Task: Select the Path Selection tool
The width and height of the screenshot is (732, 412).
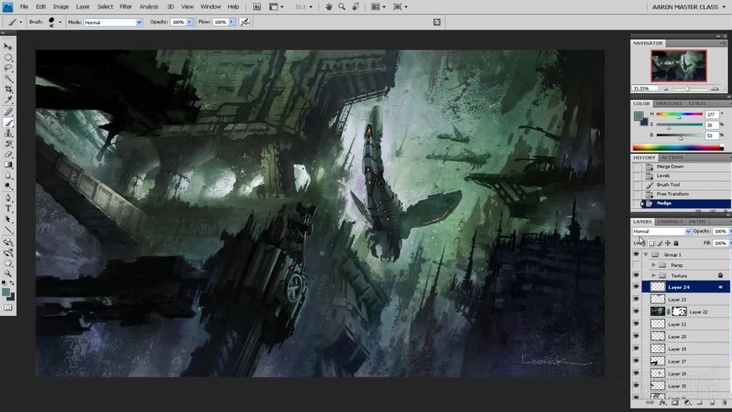Action: [x=8, y=219]
